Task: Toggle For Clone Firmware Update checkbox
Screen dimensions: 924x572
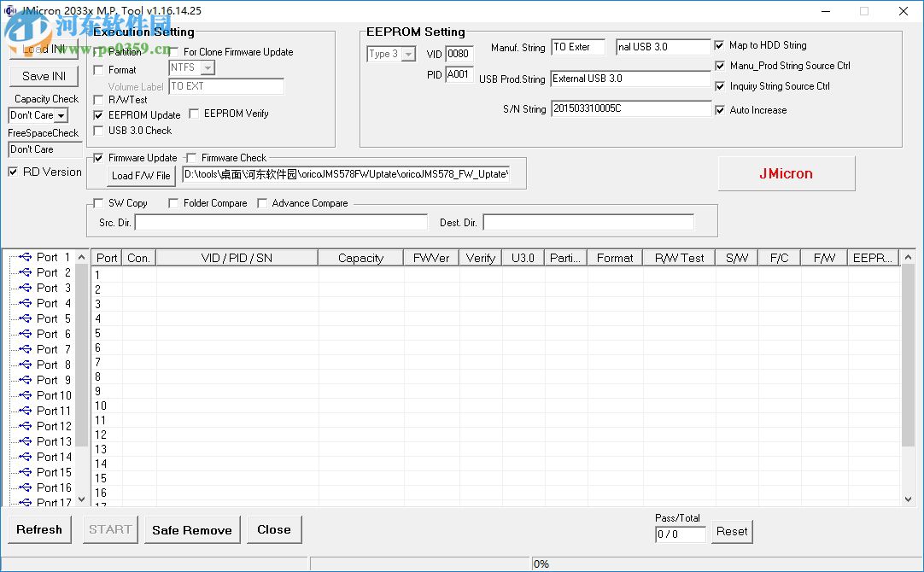Action: tap(174, 52)
